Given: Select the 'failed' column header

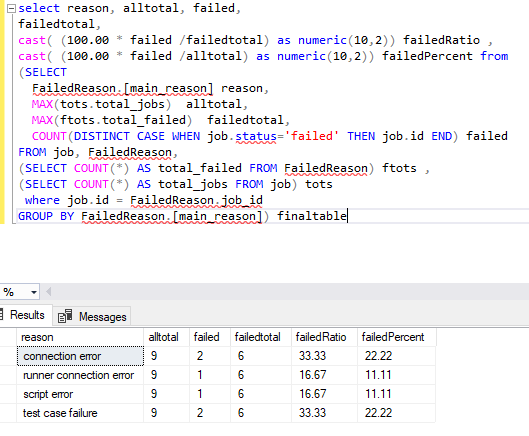Looking at the screenshot, I should 210,337.
